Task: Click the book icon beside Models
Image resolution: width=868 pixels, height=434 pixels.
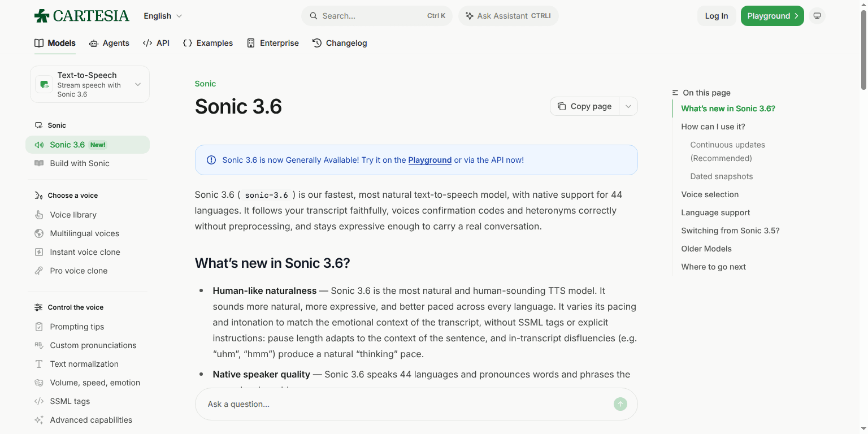Action: click(x=39, y=43)
